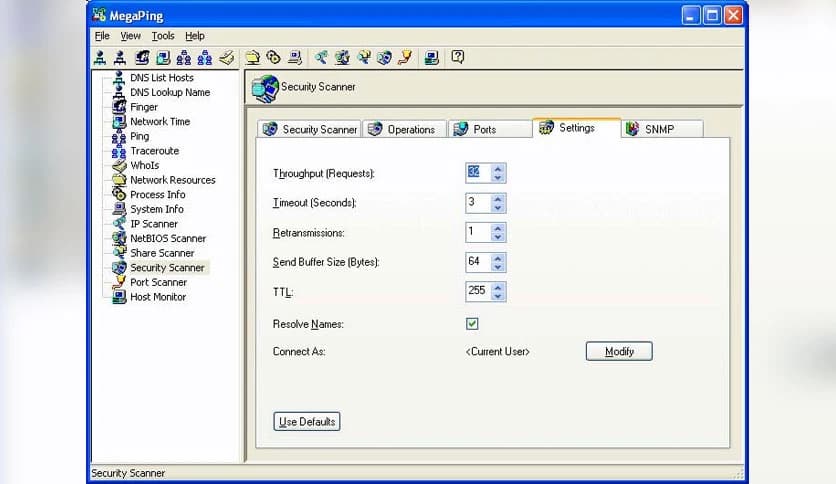This screenshot has width=836, height=484.
Task: Increase TTL value with up arrow
Action: 498,287
